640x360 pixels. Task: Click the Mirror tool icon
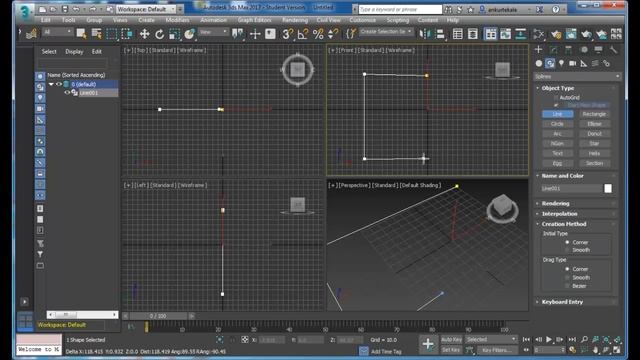pos(425,34)
